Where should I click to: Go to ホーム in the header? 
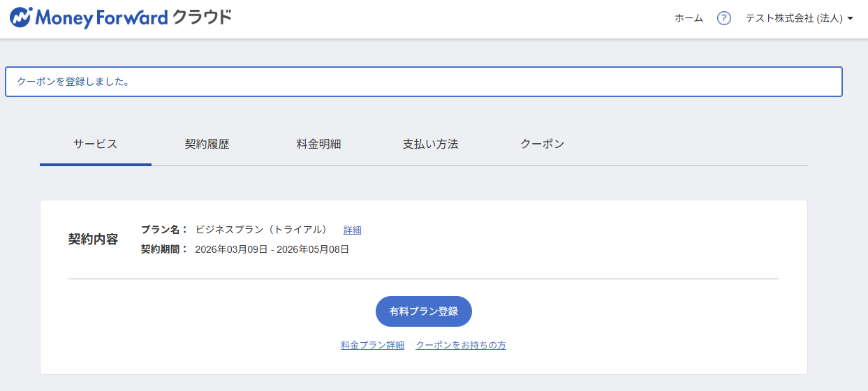[689, 18]
